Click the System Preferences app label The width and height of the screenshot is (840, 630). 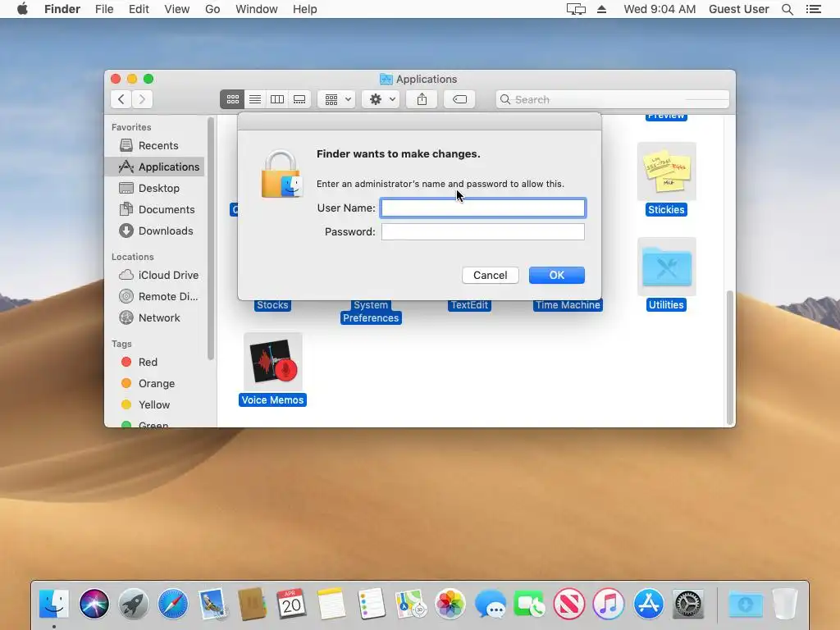pyautogui.click(x=371, y=312)
